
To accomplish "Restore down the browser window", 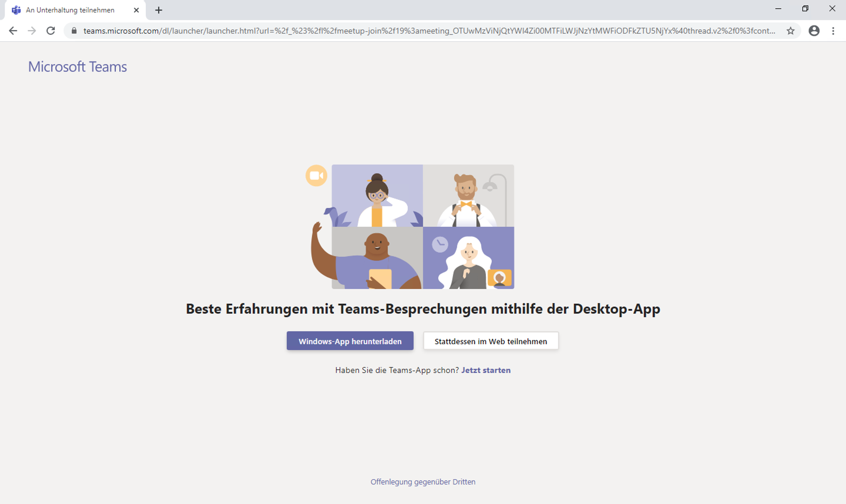I will point(805,9).
